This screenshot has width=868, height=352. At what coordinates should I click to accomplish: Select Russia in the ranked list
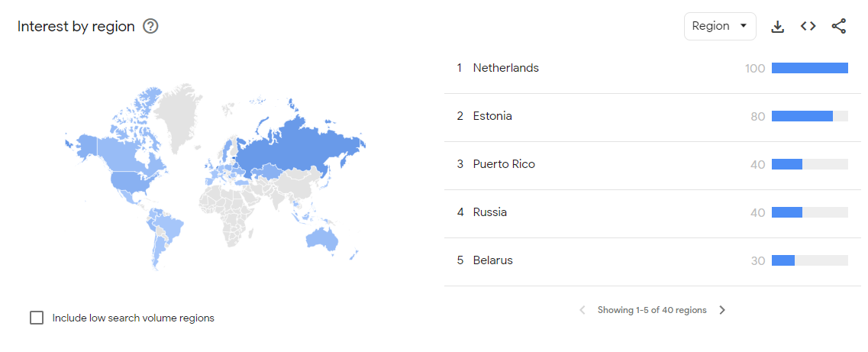click(489, 212)
